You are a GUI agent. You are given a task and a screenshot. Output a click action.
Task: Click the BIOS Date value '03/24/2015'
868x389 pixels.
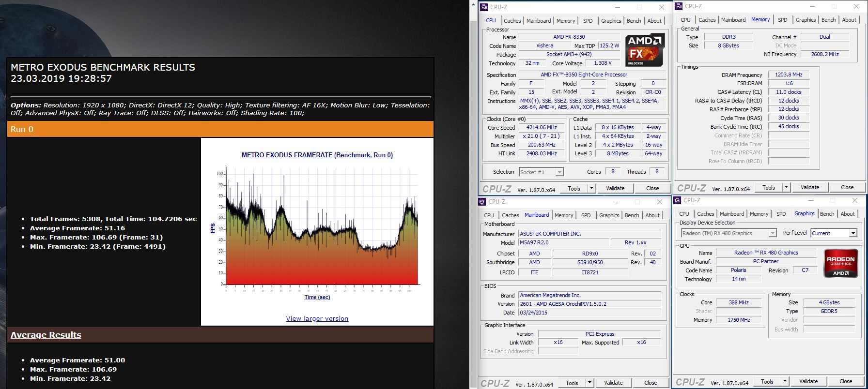[x=590, y=313]
